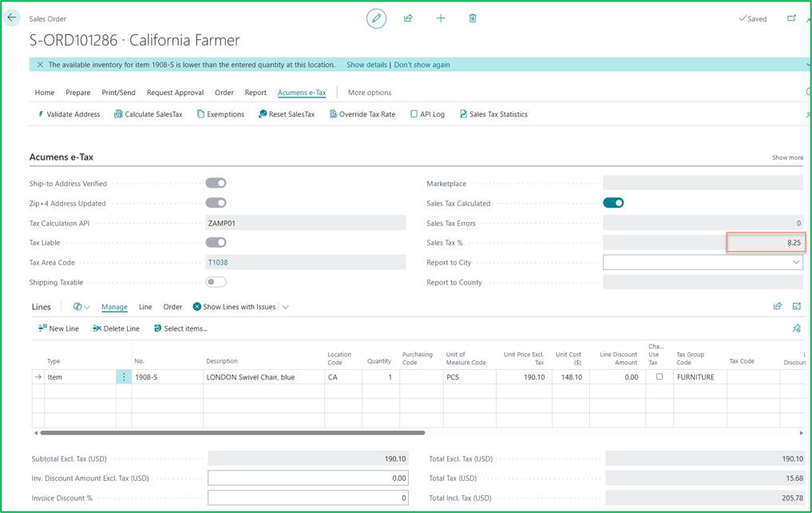812x513 pixels.
Task: Click New Line in Lines section
Action: pyautogui.click(x=58, y=328)
